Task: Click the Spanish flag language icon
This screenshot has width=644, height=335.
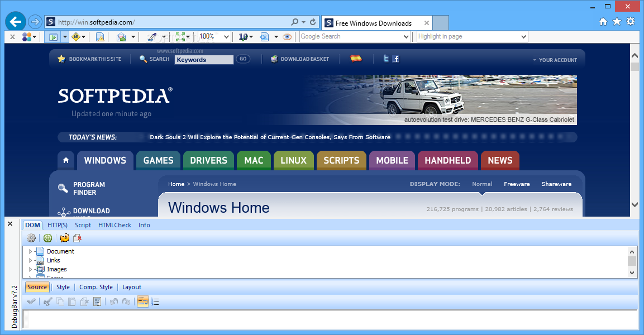Action: point(356,59)
